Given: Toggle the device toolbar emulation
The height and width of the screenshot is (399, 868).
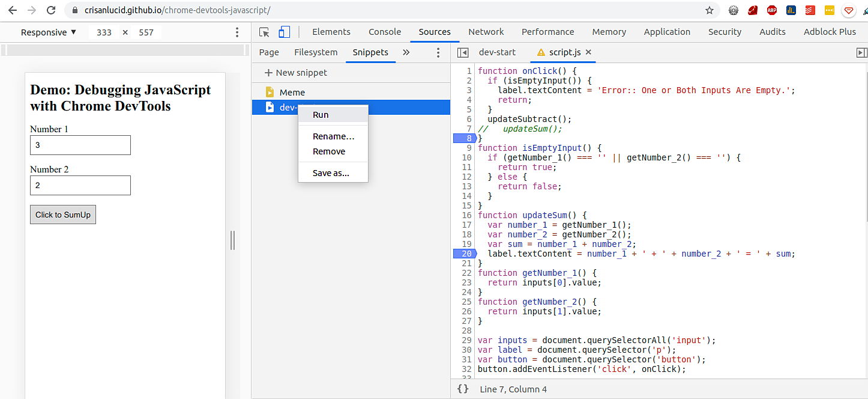Looking at the screenshot, I should 284,31.
